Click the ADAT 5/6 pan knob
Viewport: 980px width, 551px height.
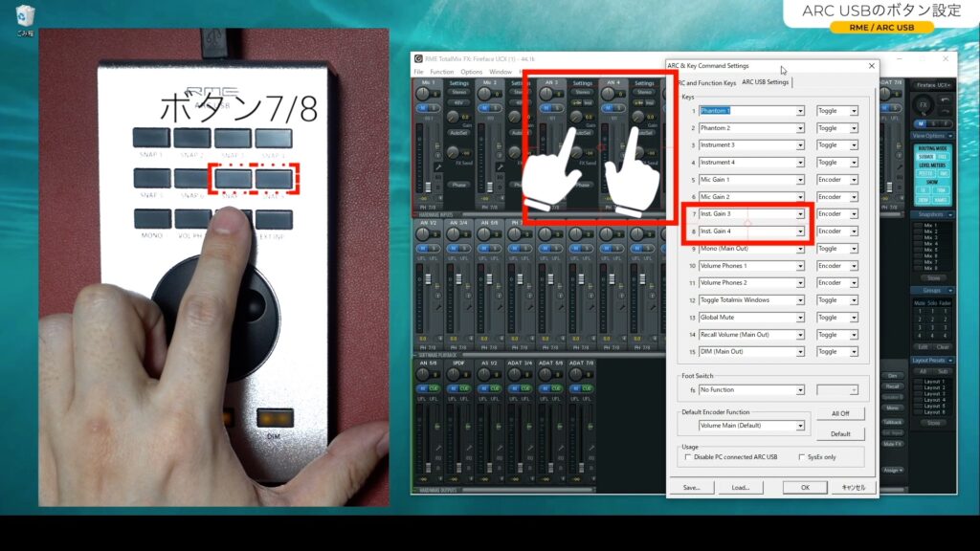pyautogui.click(x=546, y=374)
